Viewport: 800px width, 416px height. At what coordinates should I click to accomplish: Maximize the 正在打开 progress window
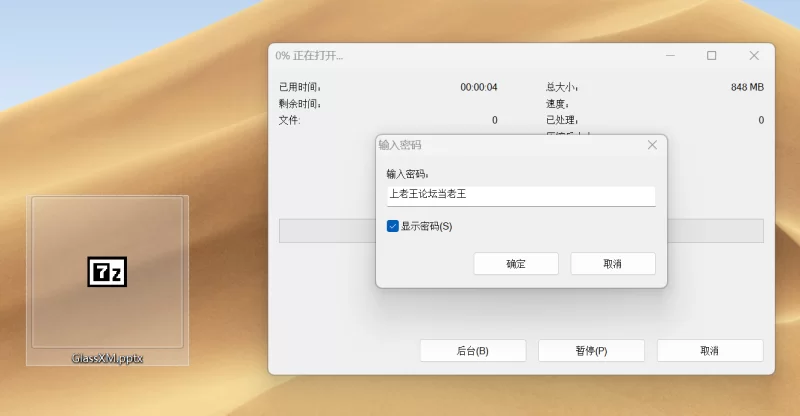pos(712,56)
